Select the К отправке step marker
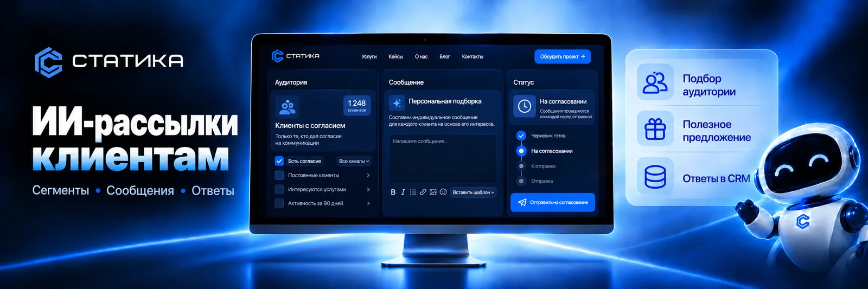 (x=521, y=166)
